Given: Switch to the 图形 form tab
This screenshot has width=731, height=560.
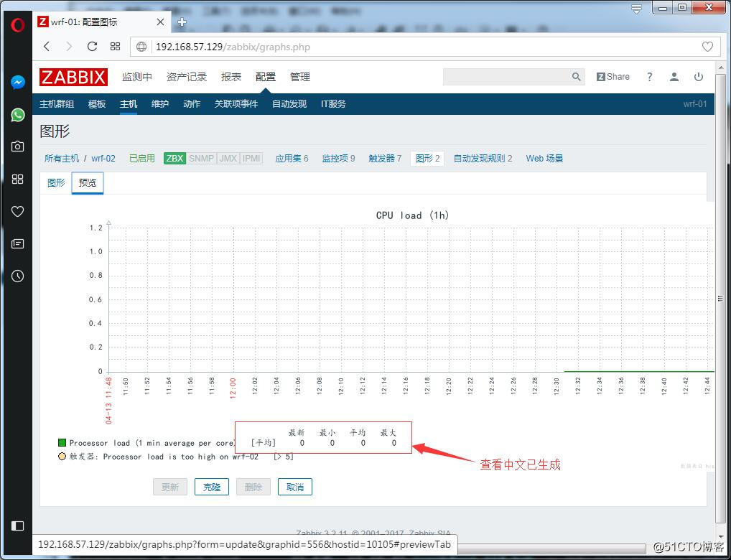Looking at the screenshot, I should [56, 183].
